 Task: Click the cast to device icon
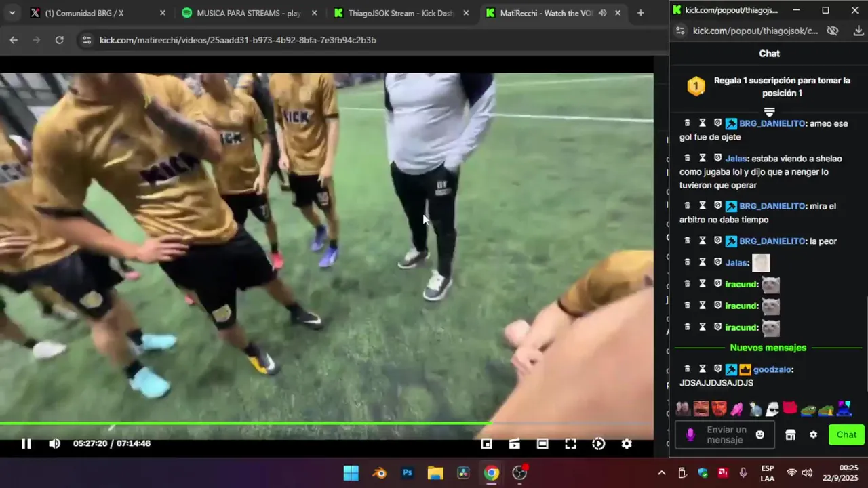coord(515,443)
